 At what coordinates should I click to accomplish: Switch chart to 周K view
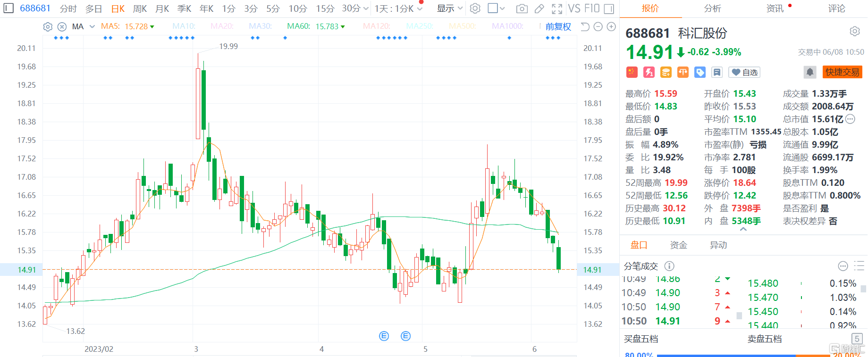(x=140, y=8)
